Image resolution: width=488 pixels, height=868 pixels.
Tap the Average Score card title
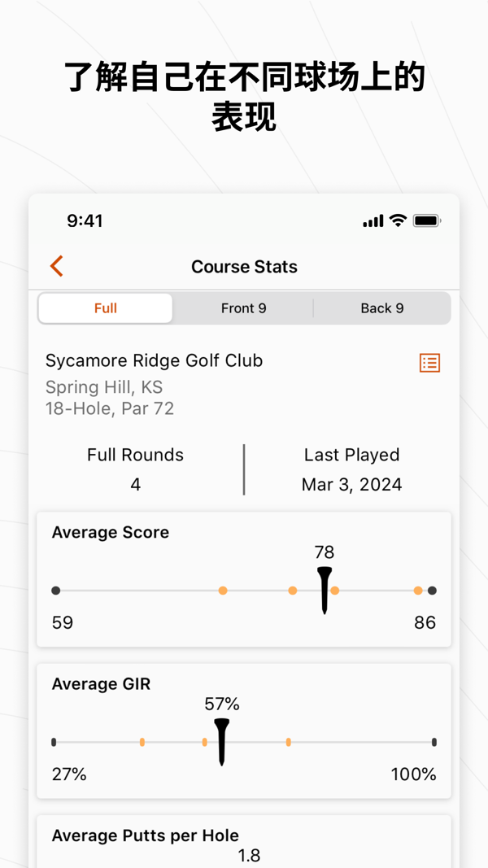[x=111, y=533]
